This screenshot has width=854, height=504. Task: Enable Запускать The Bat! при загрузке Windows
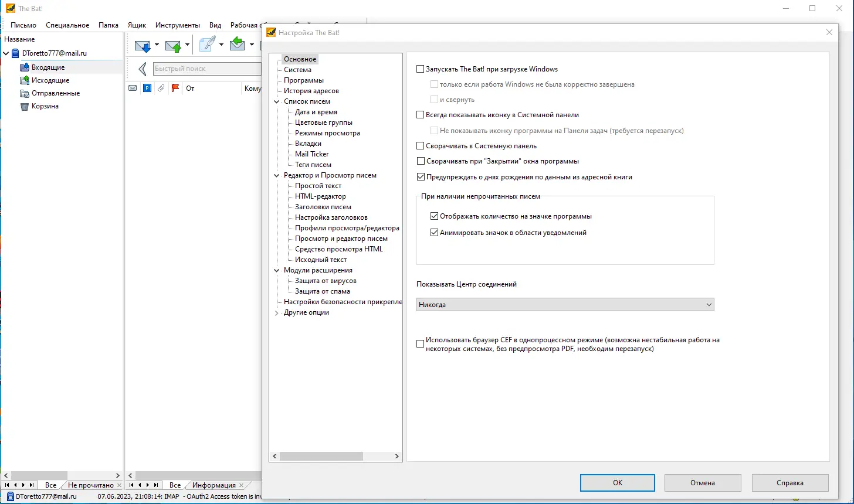[x=420, y=69]
